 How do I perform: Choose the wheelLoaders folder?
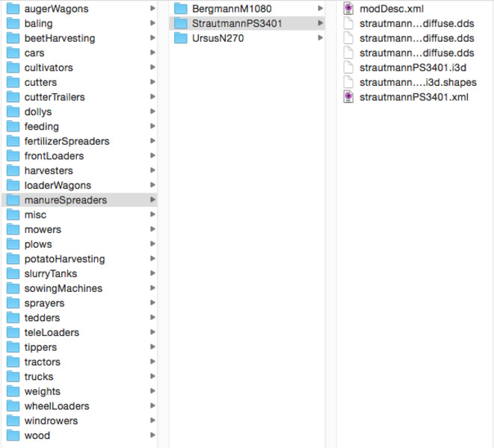tap(56, 406)
